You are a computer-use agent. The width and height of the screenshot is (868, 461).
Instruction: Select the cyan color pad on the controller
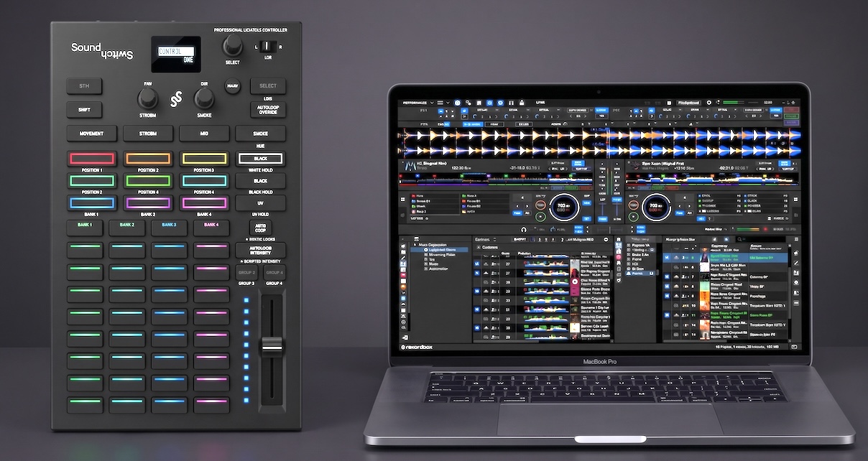click(x=204, y=181)
